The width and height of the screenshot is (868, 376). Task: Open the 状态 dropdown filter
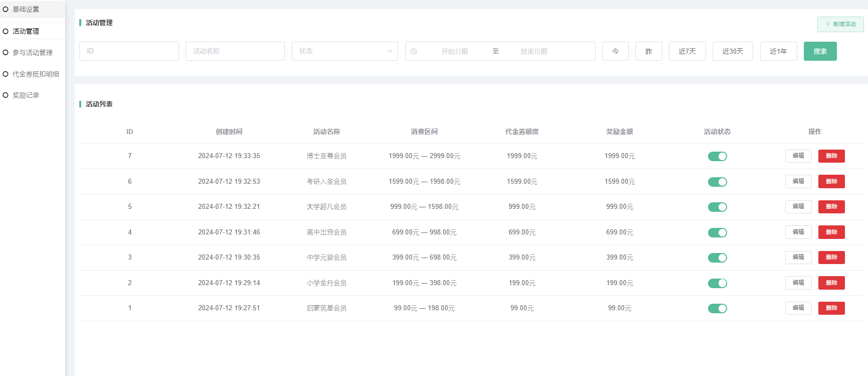(x=344, y=51)
